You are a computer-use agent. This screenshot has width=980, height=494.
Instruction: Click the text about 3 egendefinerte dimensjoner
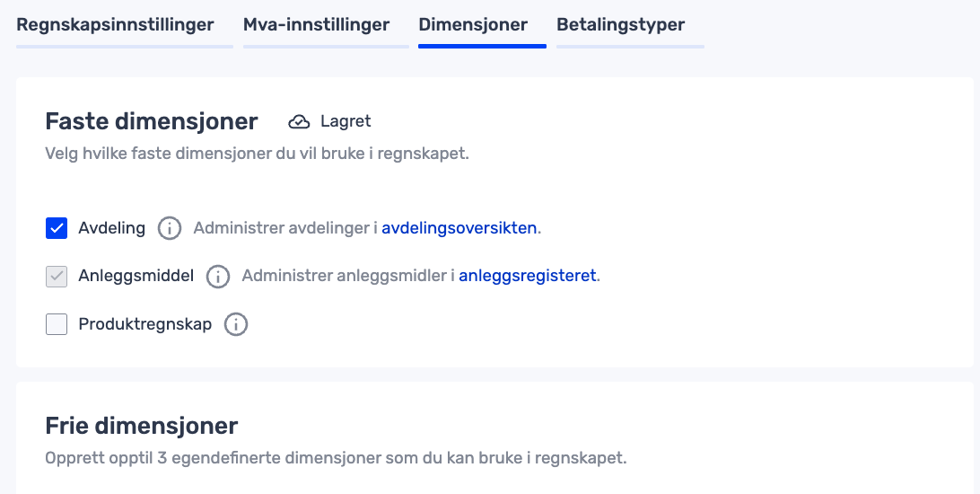pyautogui.click(x=336, y=458)
